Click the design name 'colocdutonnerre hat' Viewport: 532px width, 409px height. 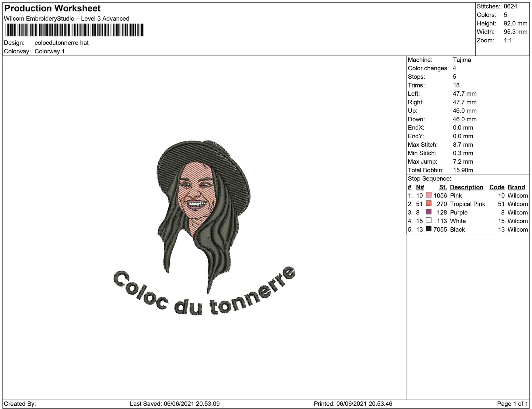(61, 43)
